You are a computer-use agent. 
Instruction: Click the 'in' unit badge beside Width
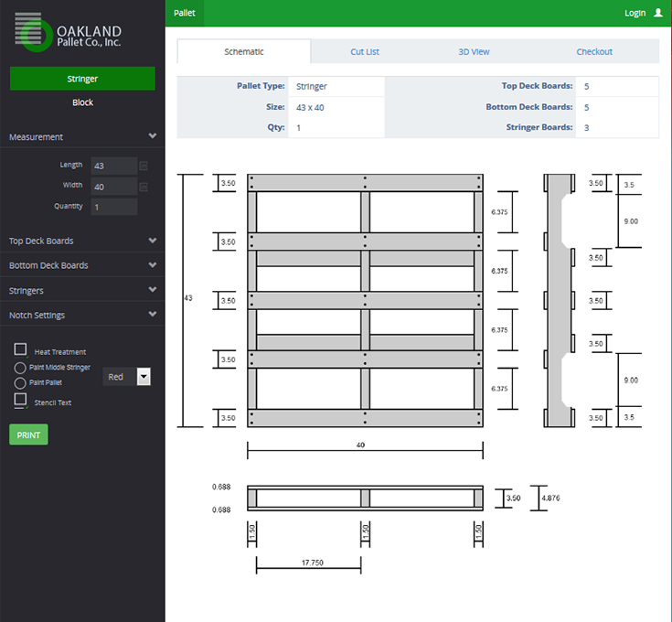(x=144, y=187)
